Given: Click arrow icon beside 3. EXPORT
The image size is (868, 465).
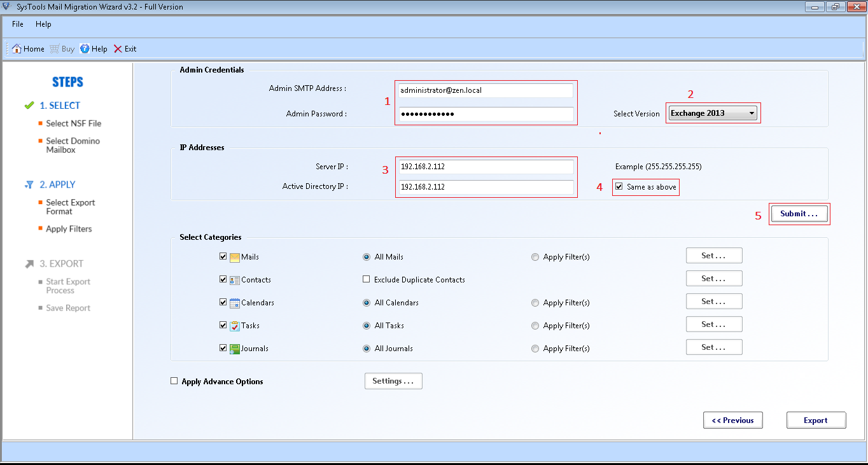Looking at the screenshot, I should point(29,263).
